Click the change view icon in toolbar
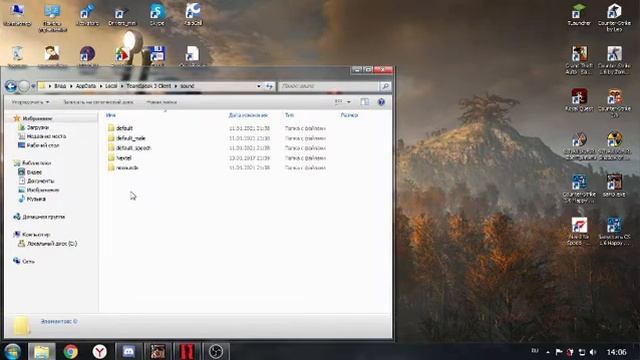 [338, 102]
